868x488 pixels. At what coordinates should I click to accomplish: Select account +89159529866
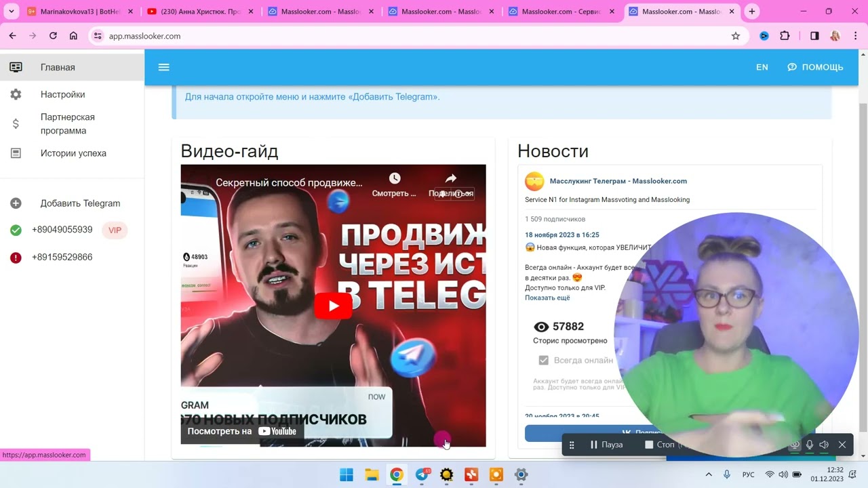[x=62, y=257]
